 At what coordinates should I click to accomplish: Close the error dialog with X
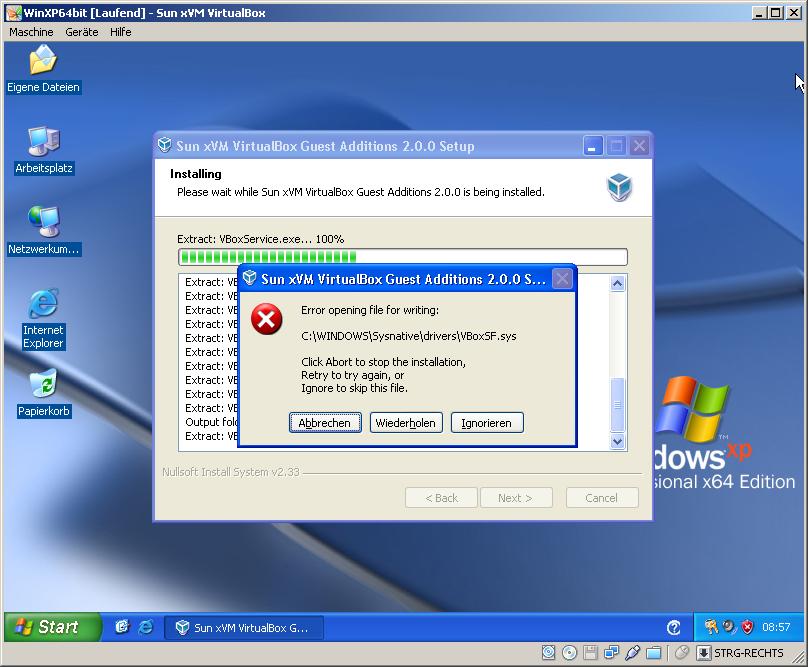click(x=562, y=279)
